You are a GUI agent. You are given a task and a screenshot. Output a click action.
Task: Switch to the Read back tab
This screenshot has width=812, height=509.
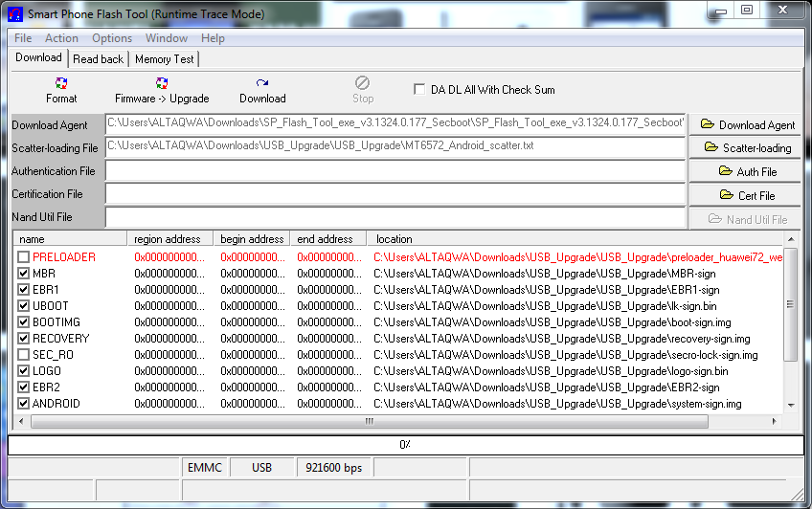pos(99,59)
